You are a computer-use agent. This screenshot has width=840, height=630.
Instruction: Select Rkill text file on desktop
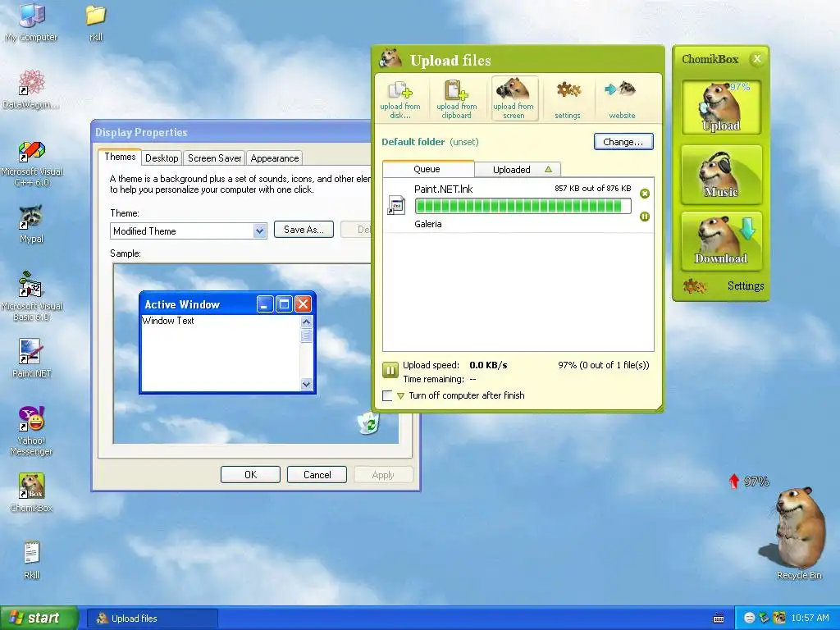point(32,559)
